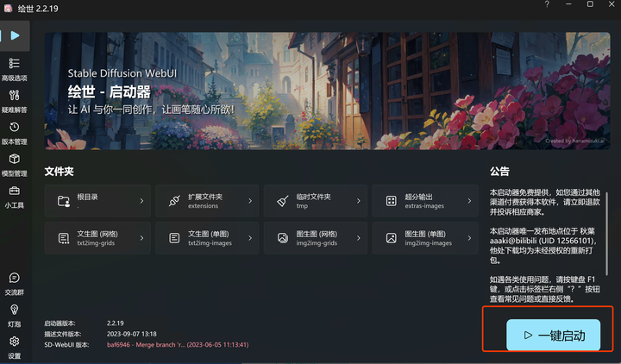Open 设置 settings via the gear icon
Screen dimensions: 621x364
15,347
